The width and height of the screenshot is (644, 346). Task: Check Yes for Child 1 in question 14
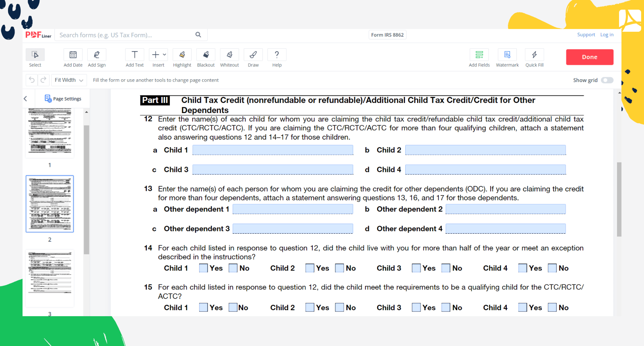coord(204,268)
